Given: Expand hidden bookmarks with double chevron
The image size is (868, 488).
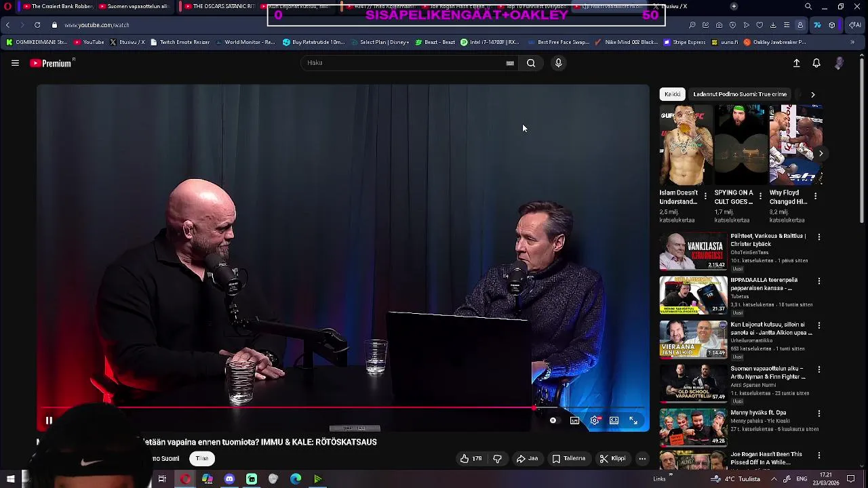Looking at the screenshot, I should [x=852, y=42].
